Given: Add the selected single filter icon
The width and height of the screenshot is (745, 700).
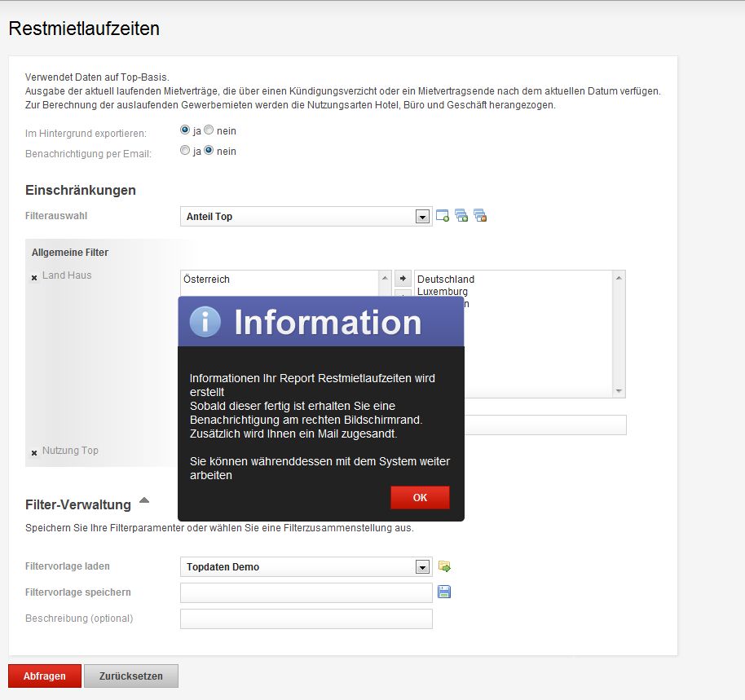Looking at the screenshot, I should (x=443, y=216).
